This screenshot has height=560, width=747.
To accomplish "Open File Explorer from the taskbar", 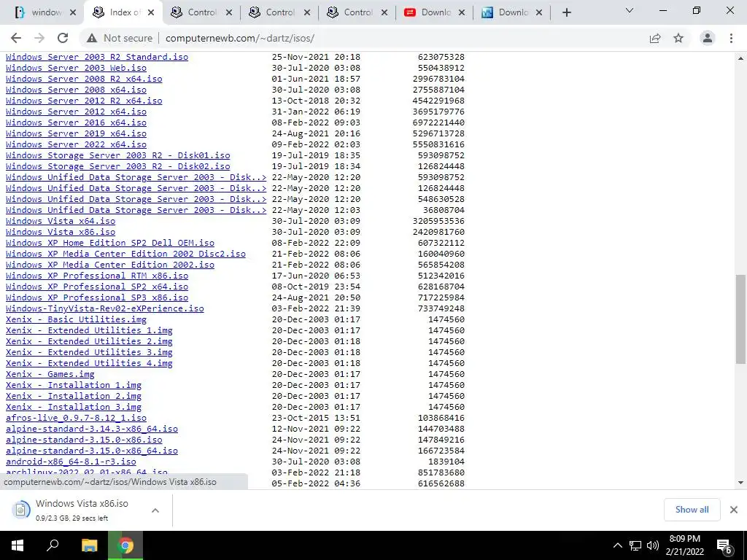I will pyautogui.click(x=89, y=545).
